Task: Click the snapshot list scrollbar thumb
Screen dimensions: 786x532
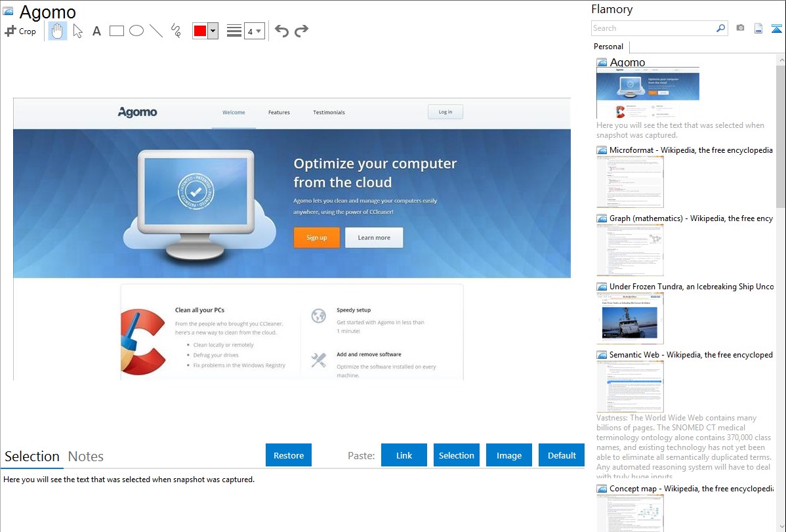Action: (781, 135)
